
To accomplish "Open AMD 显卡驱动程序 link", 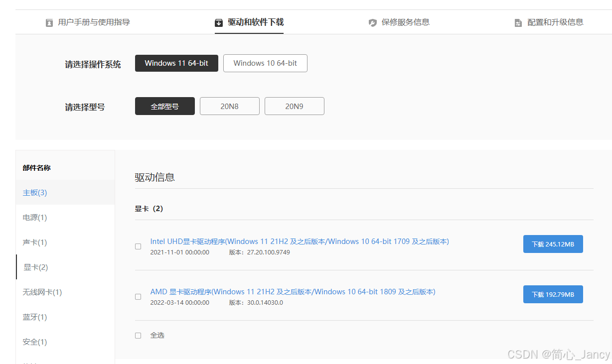I will 293,292.
